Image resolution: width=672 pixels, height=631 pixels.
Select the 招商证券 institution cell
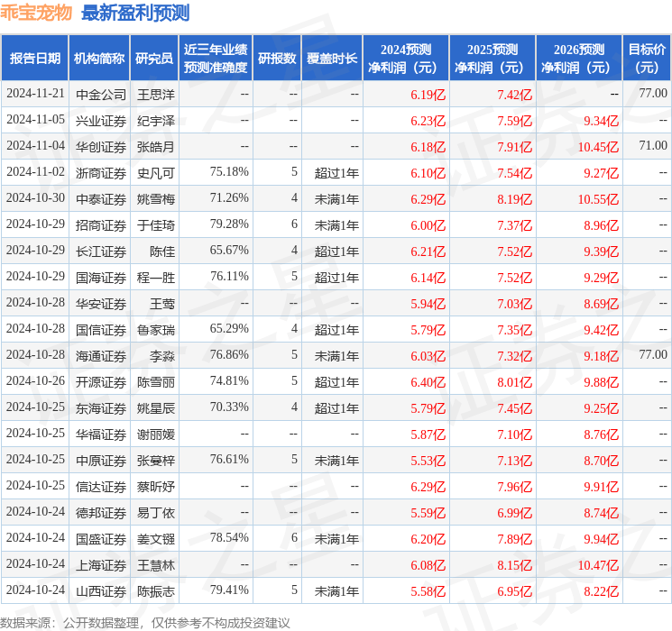101,225
